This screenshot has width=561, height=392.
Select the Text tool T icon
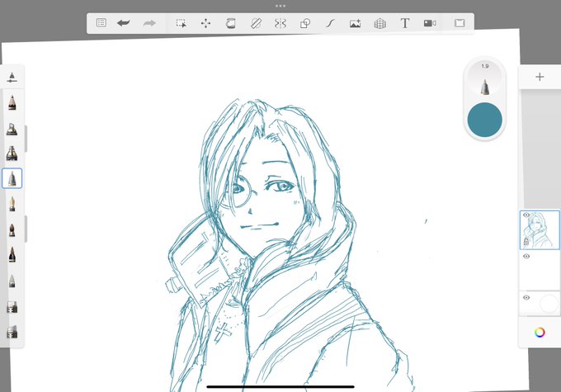[404, 23]
